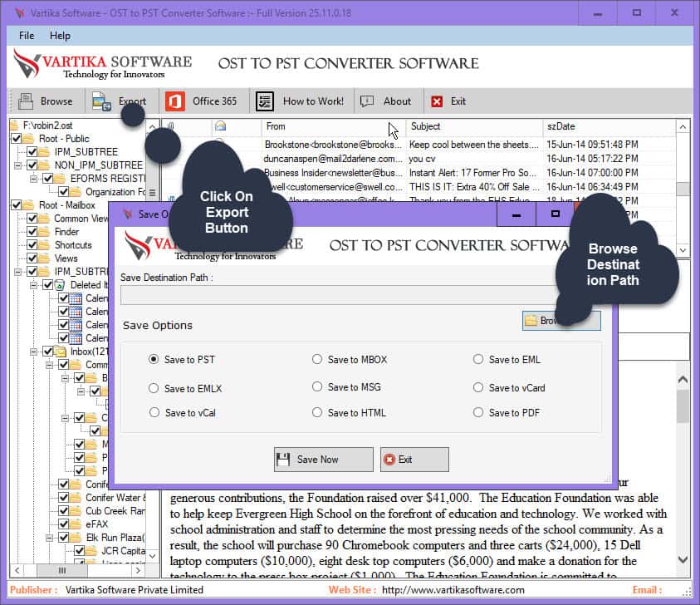
Task: Choose the Save to MSG radio button
Action: pyautogui.click(x=317, y=386)
